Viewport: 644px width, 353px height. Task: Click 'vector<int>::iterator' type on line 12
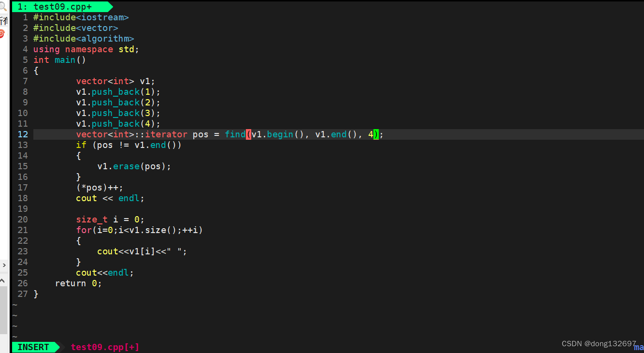coord(131,134)
